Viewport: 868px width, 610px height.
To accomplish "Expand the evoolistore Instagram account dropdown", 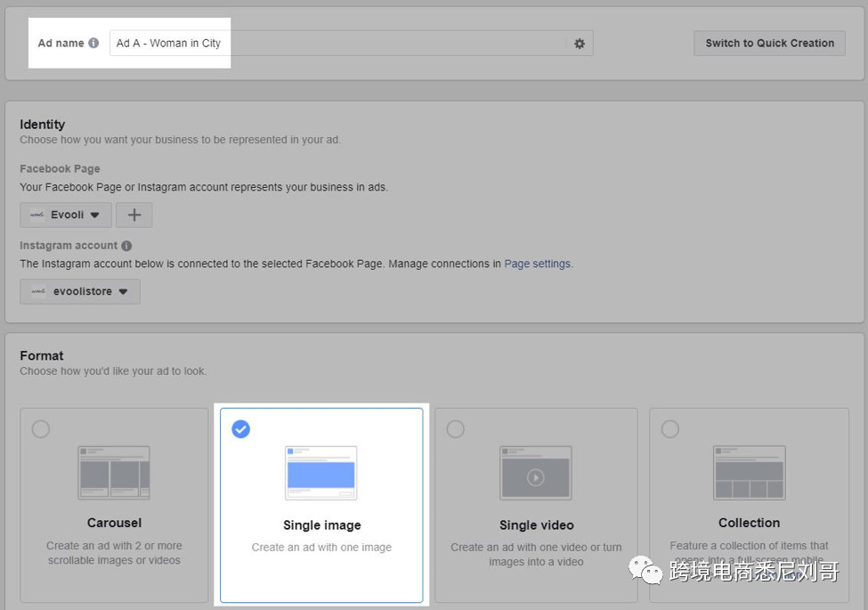I will (80, 291).
